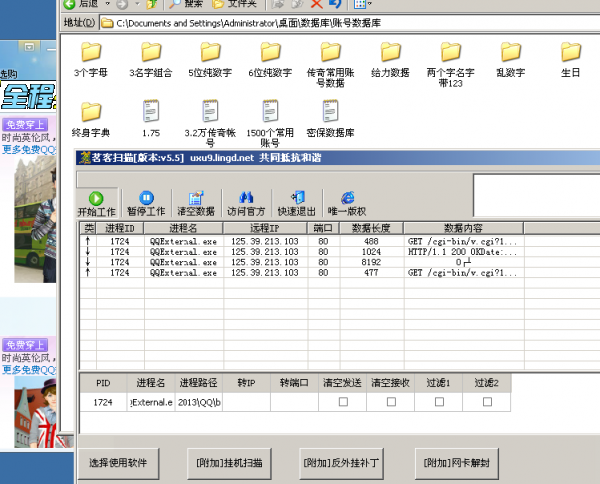Click upper 免费穿上 button in QQ panel

click(25, 124)
